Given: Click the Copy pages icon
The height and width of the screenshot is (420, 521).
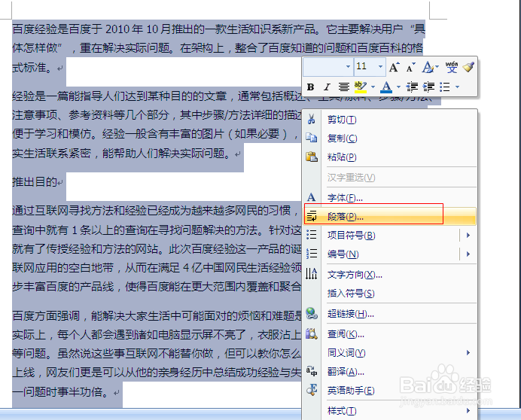Looking at the screenshot, I should click(312, 138).
